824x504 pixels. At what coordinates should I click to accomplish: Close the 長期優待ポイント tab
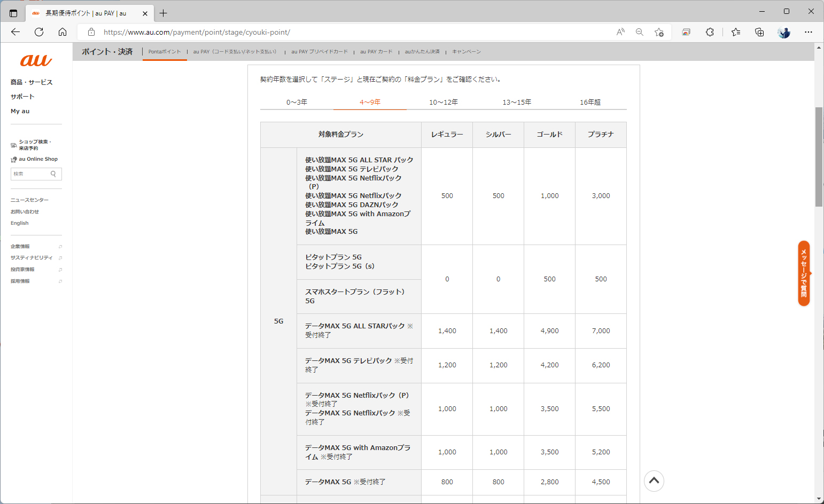145,13
